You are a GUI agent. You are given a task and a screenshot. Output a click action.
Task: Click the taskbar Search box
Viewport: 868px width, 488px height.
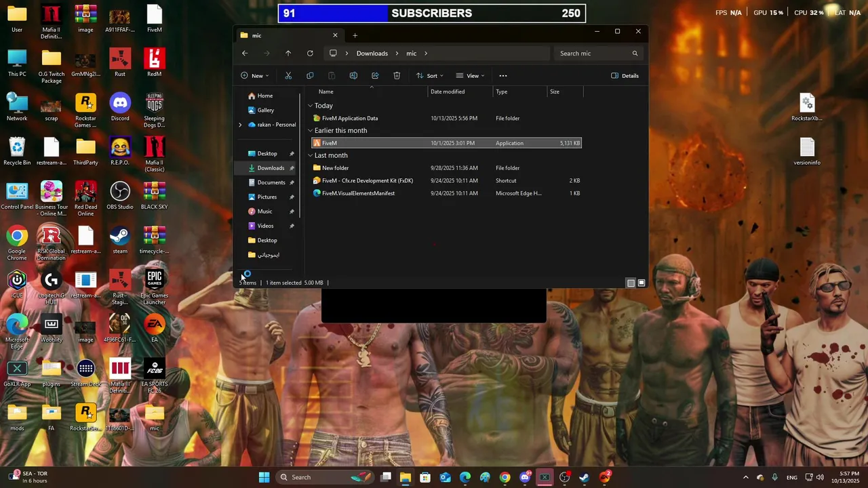click(324, 477)
